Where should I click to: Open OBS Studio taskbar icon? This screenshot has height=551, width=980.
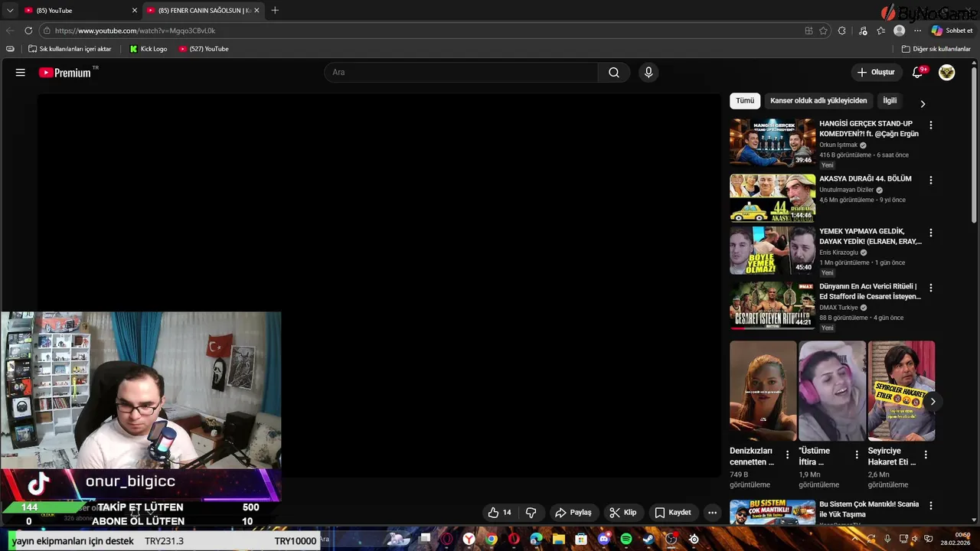(671, 539)
